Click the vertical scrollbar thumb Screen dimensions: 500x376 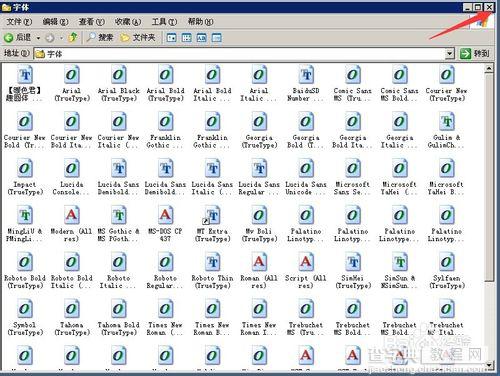(x=489, y=177)
